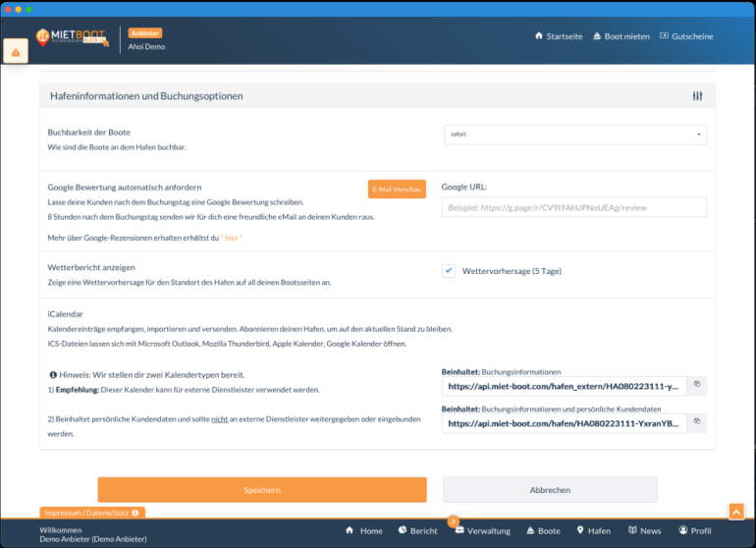Follow the 'hier' Google-Rezensionen link
756x548 pixels.
coord(232,238)
